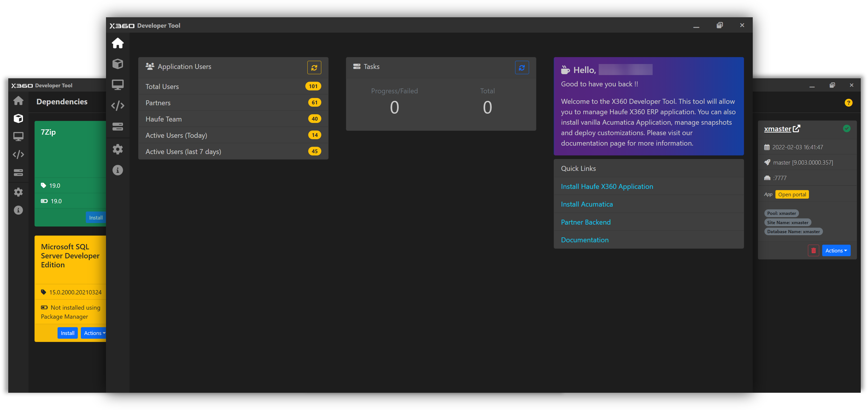Select cube icon in Dependencies window sidebar

tap(18, 118)
